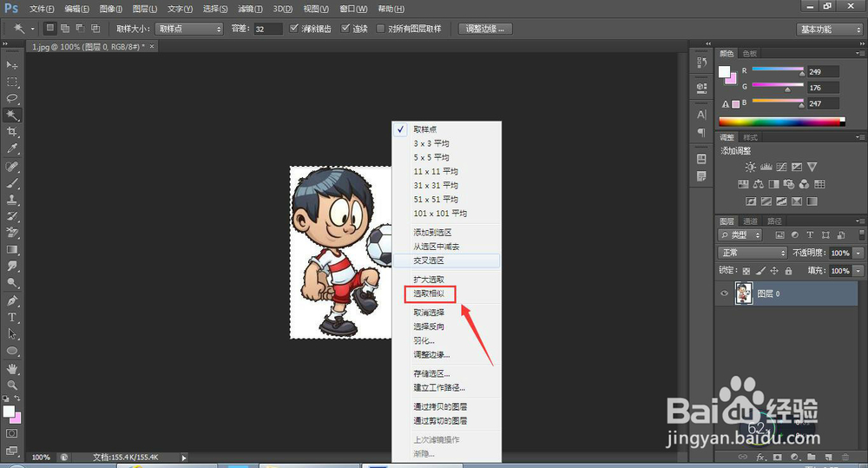Screen dimensions: 868x468
Task: Click the 调整边缘 button
Action: pyautogui.click(x=485, y=29)
